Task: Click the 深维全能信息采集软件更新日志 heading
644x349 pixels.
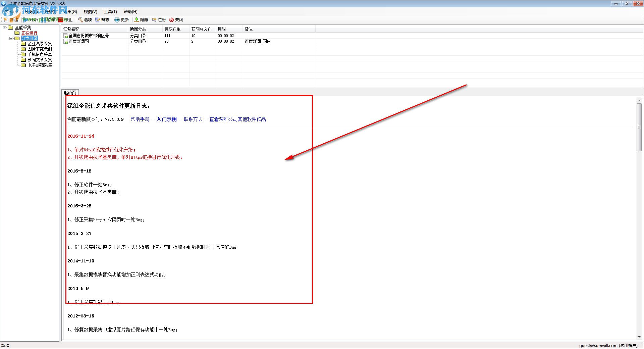Action: click(109, 106)
